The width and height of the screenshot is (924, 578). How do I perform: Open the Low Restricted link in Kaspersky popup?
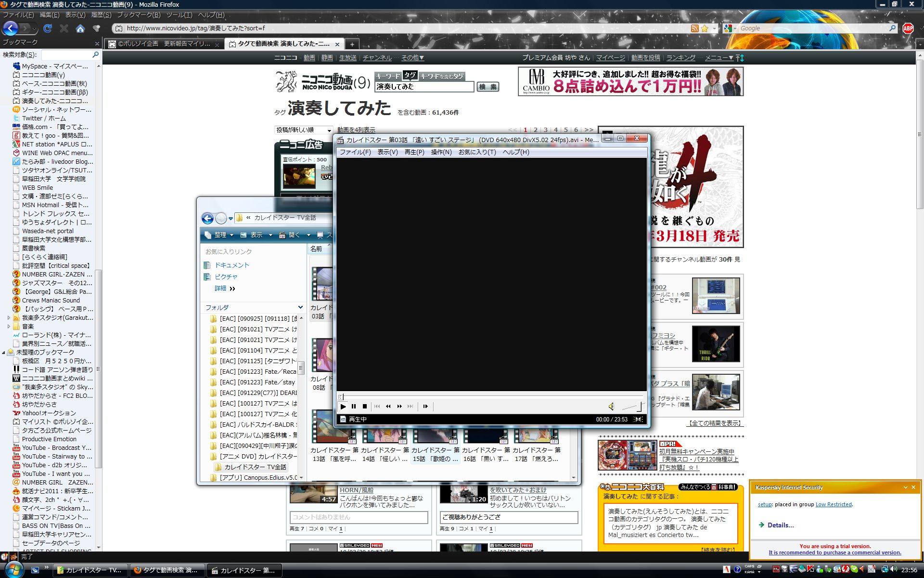834,505
